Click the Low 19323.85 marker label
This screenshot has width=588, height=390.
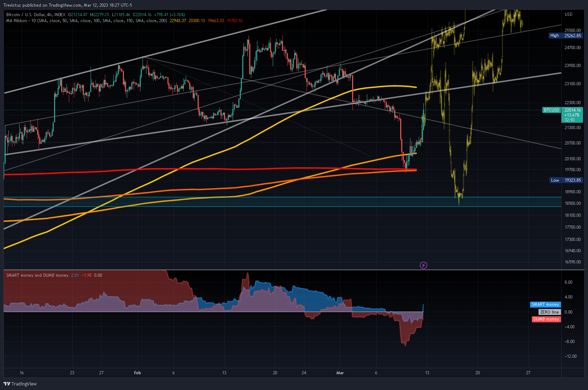(566, 180)
